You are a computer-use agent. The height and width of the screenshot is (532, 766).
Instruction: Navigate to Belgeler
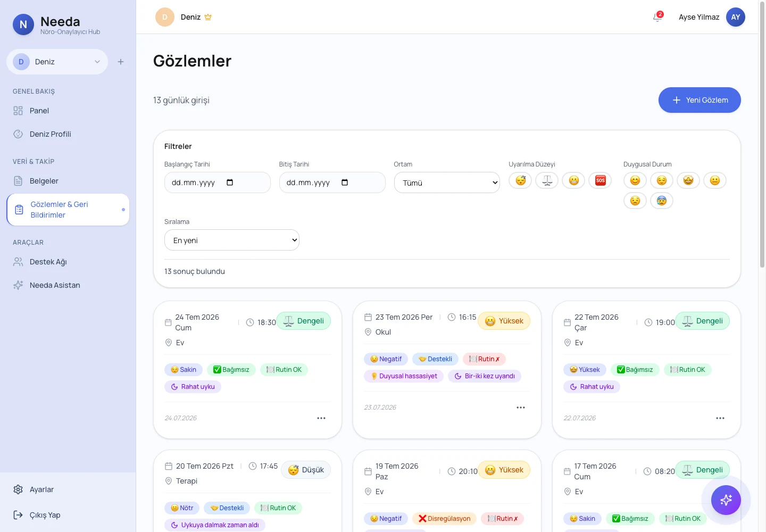(x=68, y=181)
